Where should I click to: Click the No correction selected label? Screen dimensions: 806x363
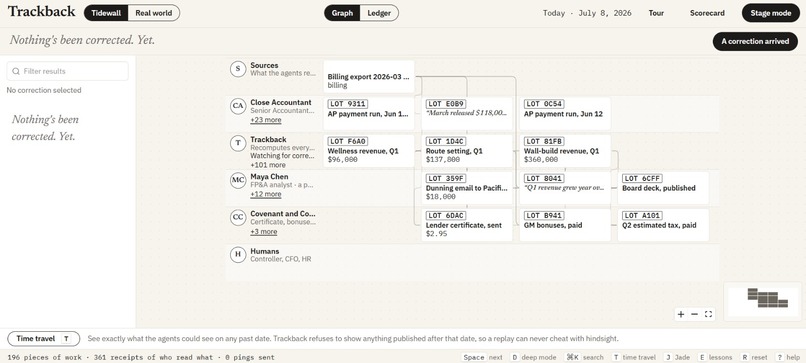click(44, 90)
